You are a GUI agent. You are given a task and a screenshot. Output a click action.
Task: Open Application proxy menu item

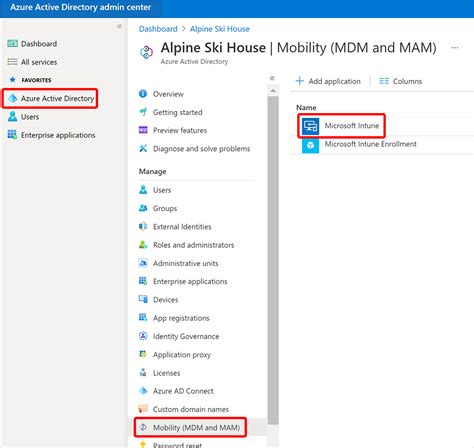tap(182, 355)
